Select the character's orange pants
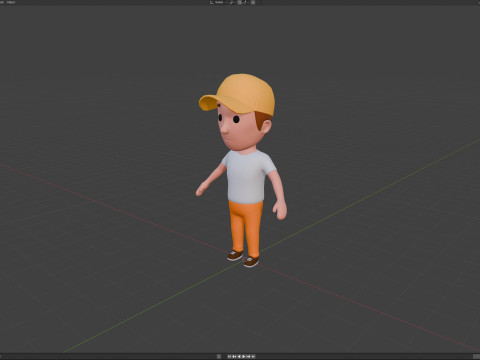This screenshot has width=480, height=360. [245, 228]
